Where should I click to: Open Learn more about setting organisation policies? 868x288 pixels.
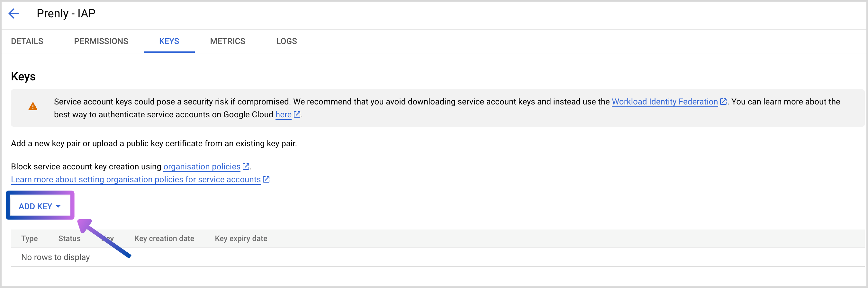click(136, 180)
